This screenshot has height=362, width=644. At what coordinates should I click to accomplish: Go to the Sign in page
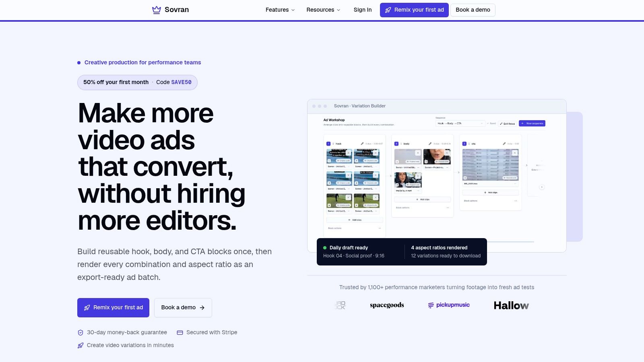363,10
